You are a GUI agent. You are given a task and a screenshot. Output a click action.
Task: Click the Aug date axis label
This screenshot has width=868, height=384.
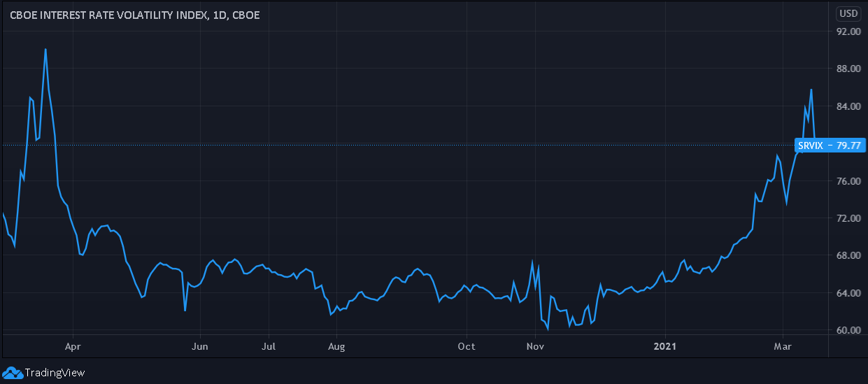coord(336,346)
